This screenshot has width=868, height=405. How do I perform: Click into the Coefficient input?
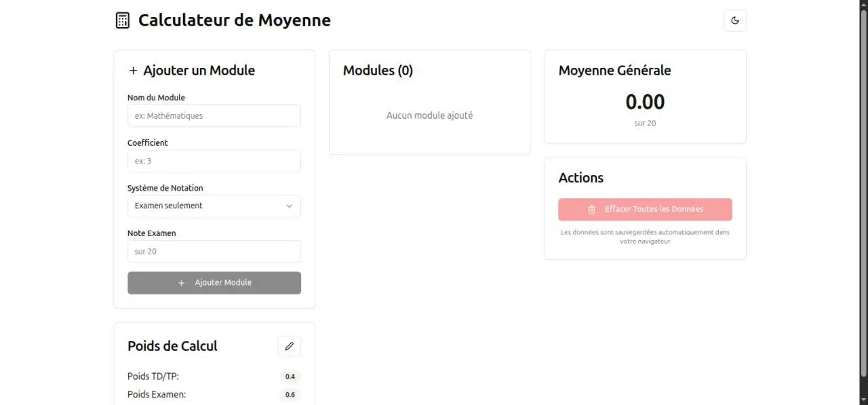click(214, 161)
